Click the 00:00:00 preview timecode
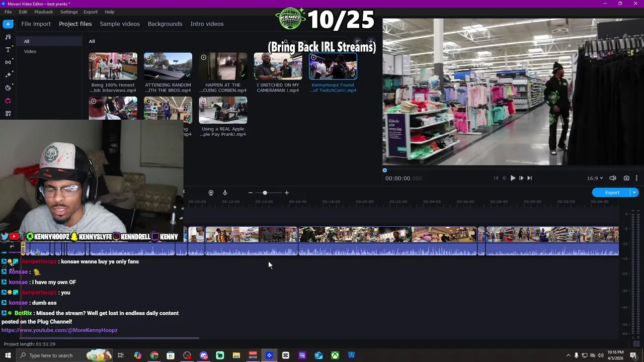 pyautogui.click(x=404, y=178)
